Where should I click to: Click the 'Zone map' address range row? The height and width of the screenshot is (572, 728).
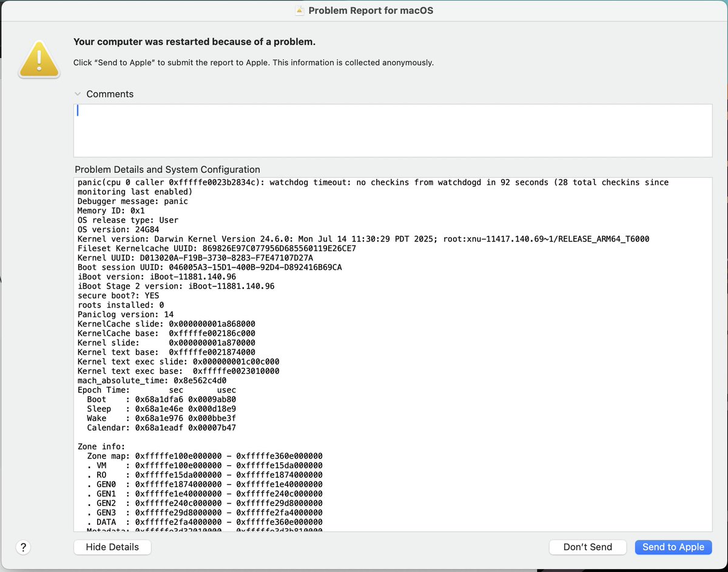tap(204, 456)
